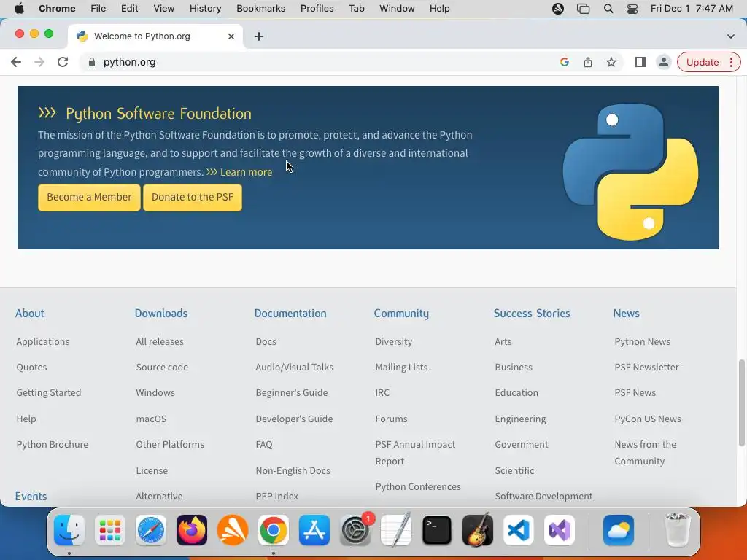Image resolution: width=747 pixels, height=560 pixels.
Task: Open the Getting Started link
Action: pos(49,393)
